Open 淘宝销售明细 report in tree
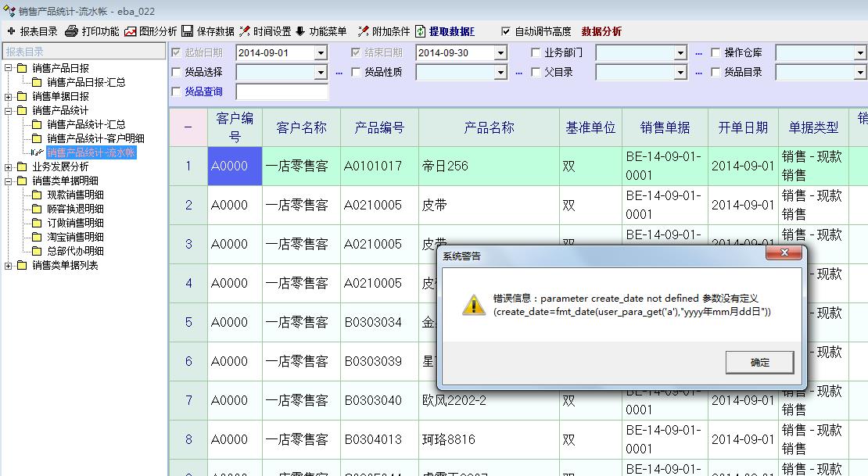Image resolution: width=868 pixels, height=476 pixels. (75, 237)
